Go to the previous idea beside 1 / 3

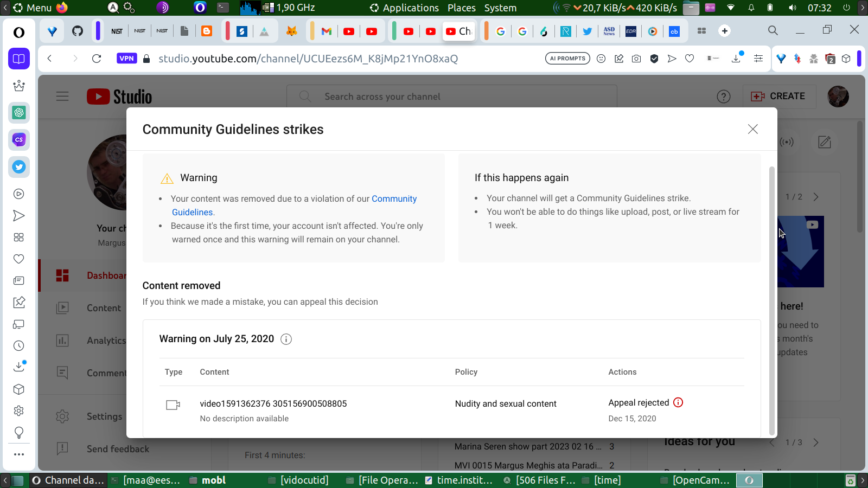click(x=773, y=442)
